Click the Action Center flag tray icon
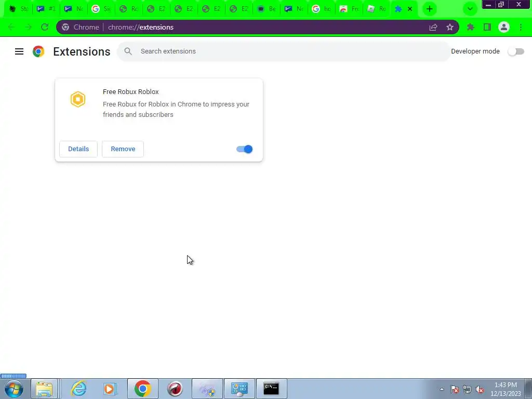The height and width of the screenshot is (399, 532). (x=455, y=389)
